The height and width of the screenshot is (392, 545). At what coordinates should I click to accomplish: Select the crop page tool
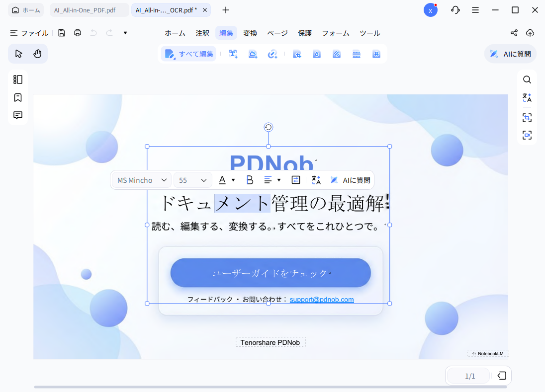coord(297,54)
